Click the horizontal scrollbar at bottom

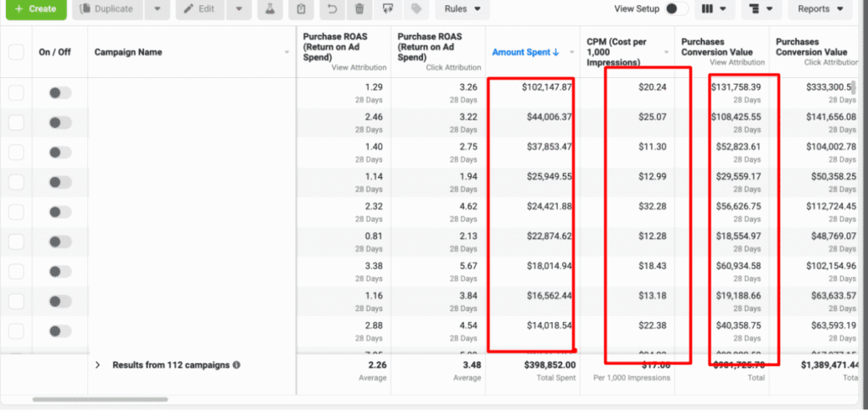click(100, 399)
